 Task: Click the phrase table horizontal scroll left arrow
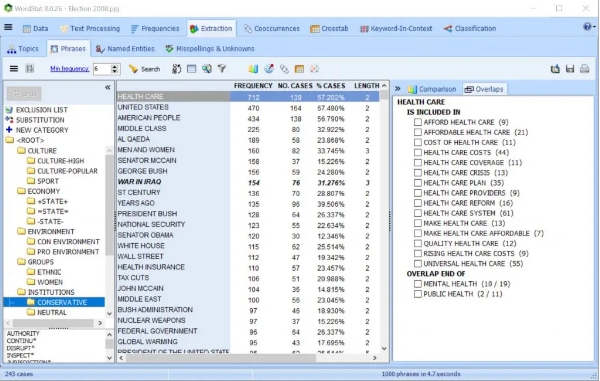click(121, 358)
